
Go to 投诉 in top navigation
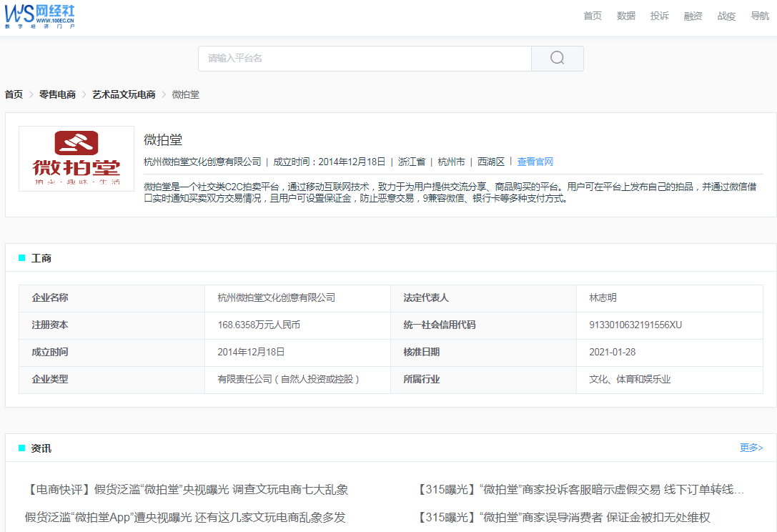pos(660,16)
